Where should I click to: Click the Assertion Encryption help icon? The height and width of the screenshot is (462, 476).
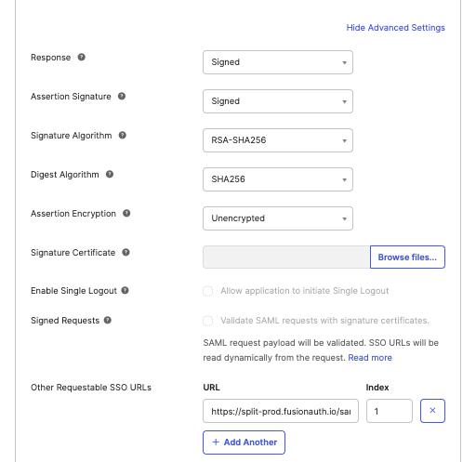pos(126,213)
